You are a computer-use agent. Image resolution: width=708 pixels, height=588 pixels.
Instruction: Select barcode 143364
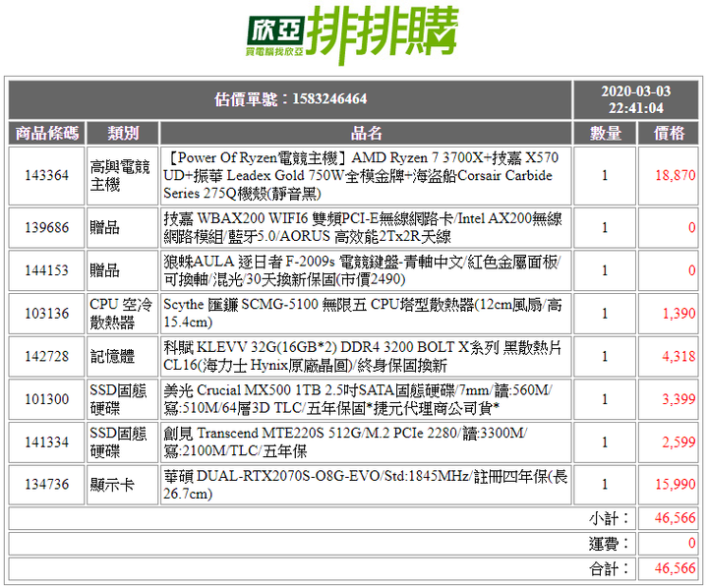pos(47,175)
